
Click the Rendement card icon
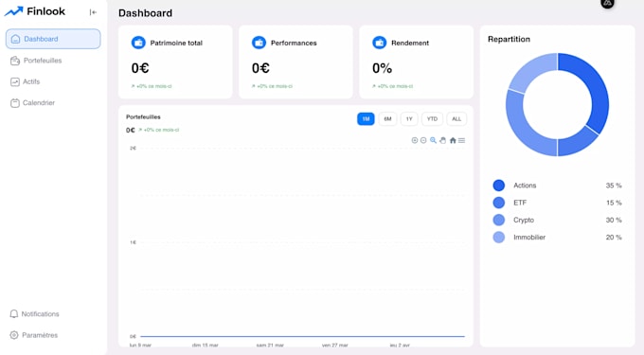(379, 43)
